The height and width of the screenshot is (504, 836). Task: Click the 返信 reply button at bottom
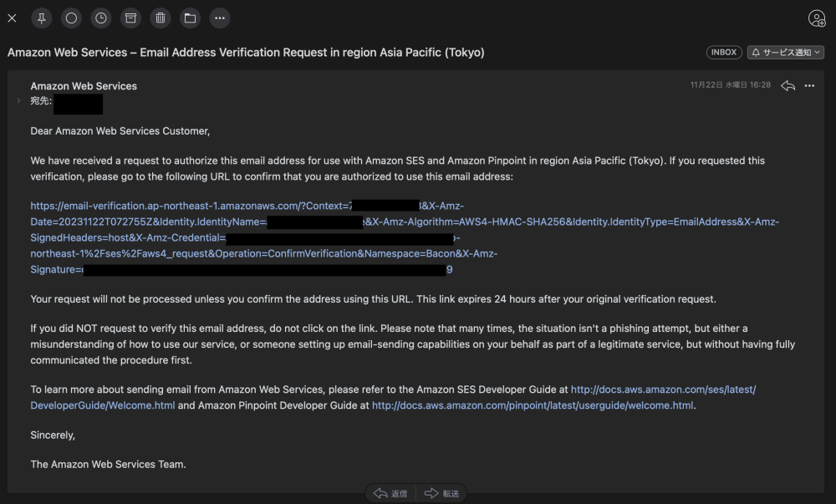point(390,493)
